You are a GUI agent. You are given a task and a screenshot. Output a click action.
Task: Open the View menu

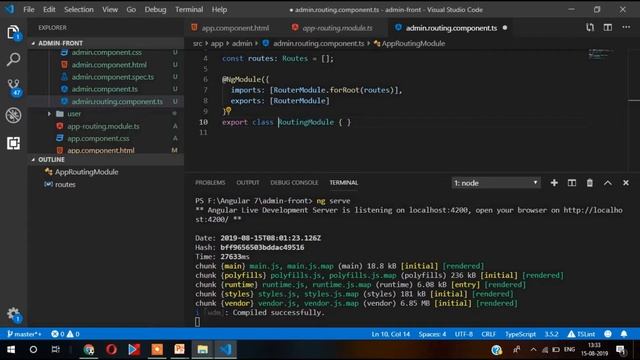coord(110,9)
